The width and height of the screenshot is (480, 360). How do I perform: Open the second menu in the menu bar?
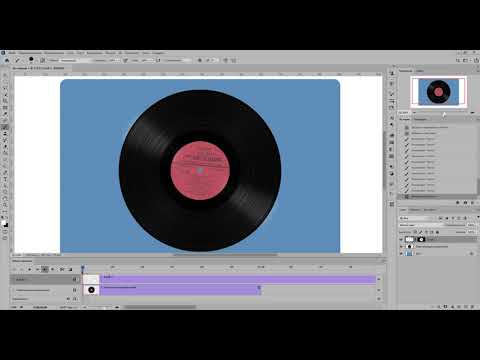pos(30,53)
